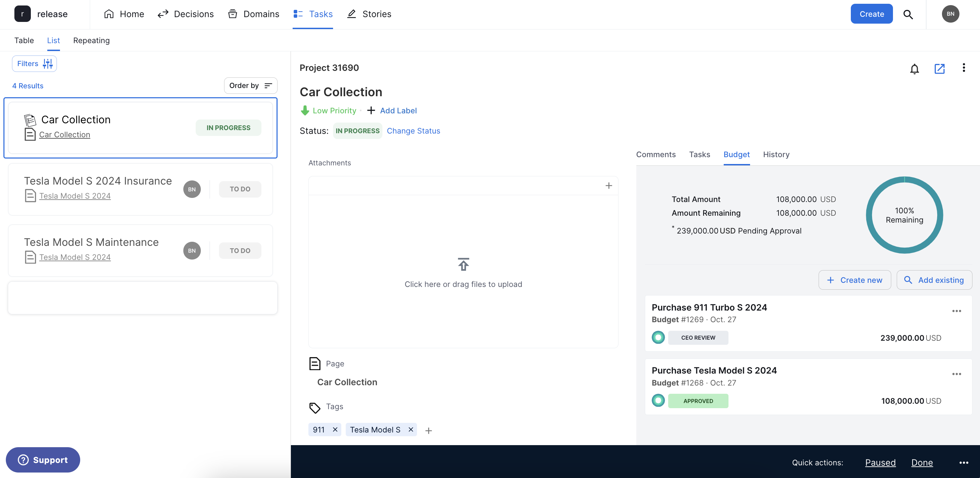The image size is (980, 478).
Task: Click the 4 Results count
Action: pyautogui.click(x=28, y=86)
